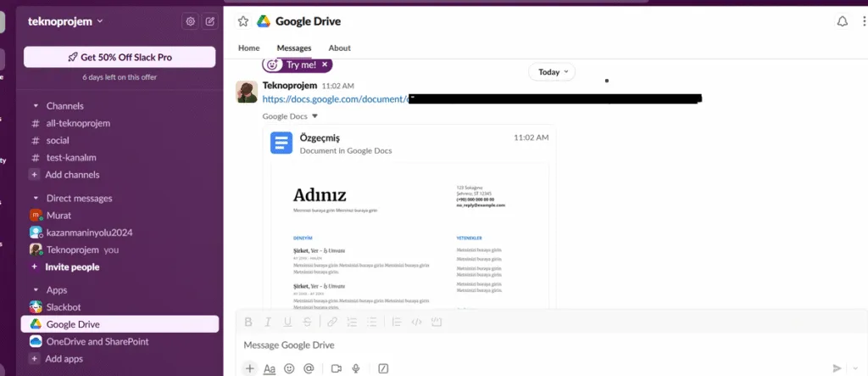This screenshot has height=376, width=868.
Task: Open teknoprojem workspace menu
Action: (x=65, y=21)
